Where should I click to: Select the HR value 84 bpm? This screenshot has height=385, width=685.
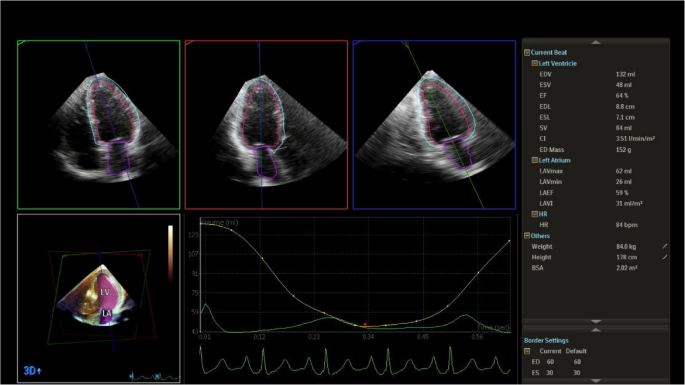(626, 225)
